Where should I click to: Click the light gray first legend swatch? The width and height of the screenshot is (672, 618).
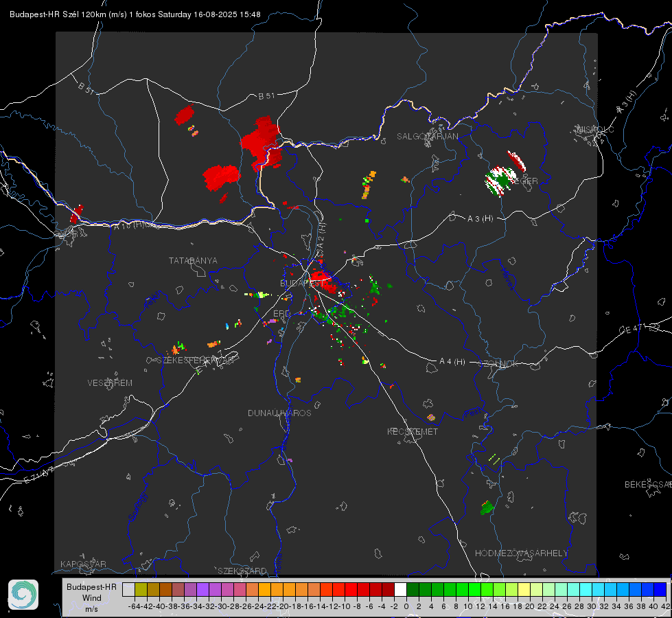tap(128, 589)
